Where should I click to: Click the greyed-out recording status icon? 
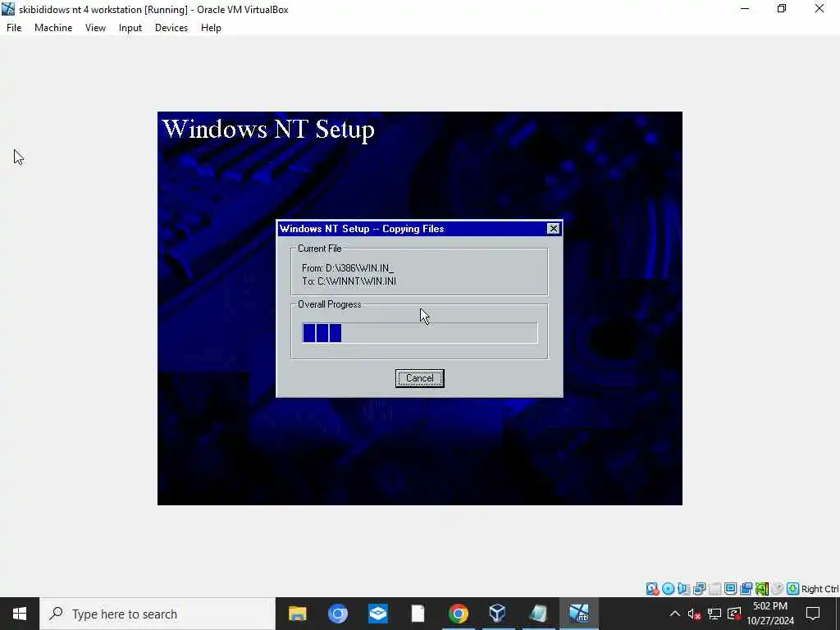point(778,589)
